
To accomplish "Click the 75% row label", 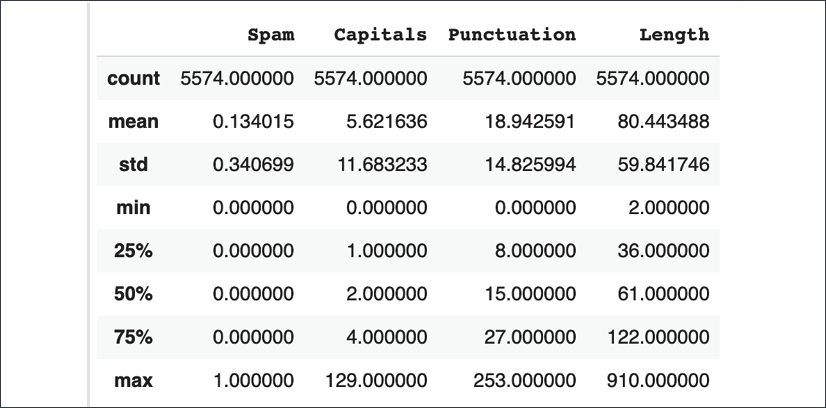I will 133,337.
